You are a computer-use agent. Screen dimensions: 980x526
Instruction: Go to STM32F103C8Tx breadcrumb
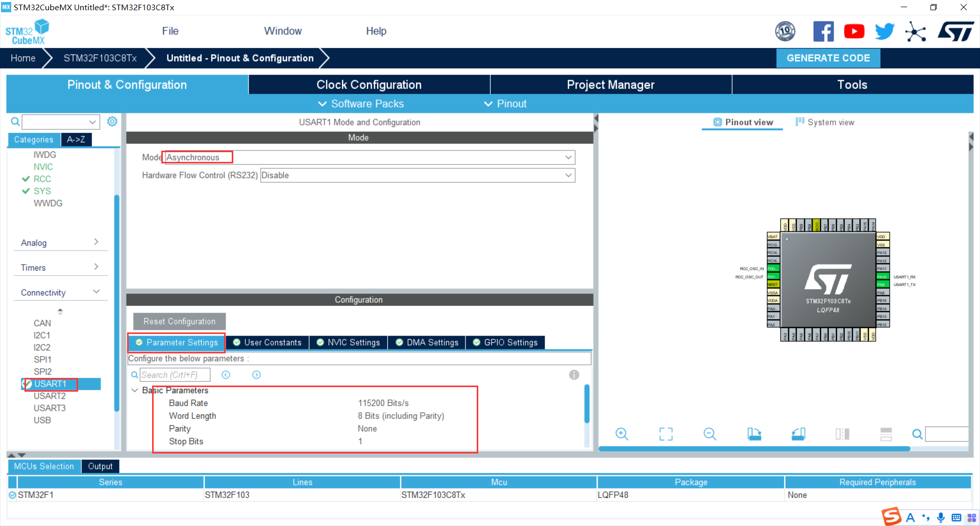coord(100,58)
